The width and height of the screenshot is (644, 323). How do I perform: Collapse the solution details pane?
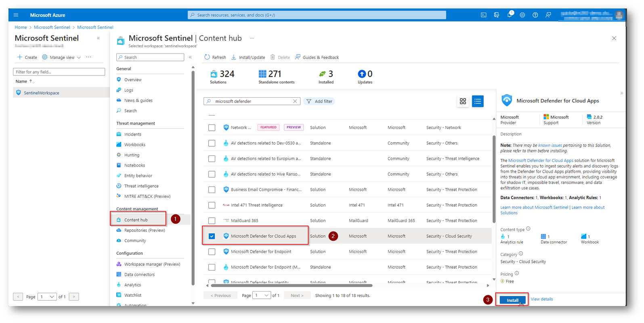click(x=621, y=93)
